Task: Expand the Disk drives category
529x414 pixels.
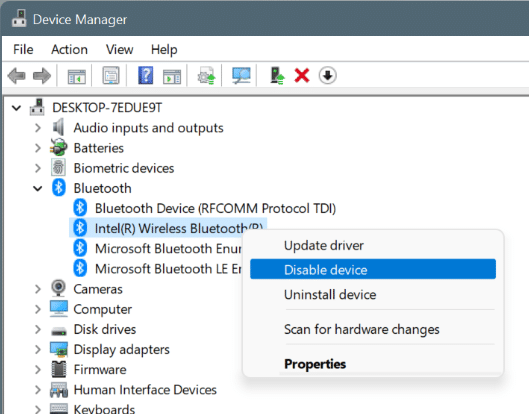Action: pos(38,329)
